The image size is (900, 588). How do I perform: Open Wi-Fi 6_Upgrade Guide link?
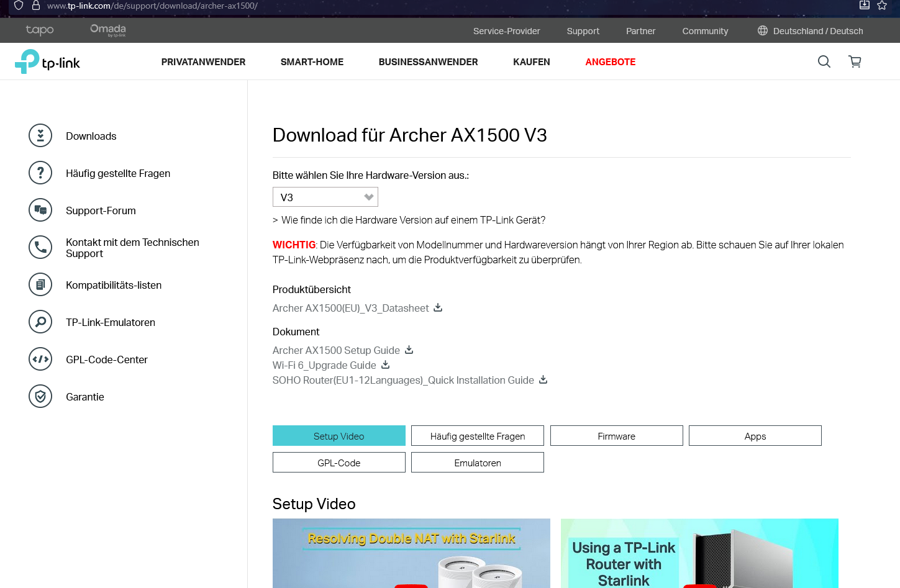[324, 365]
